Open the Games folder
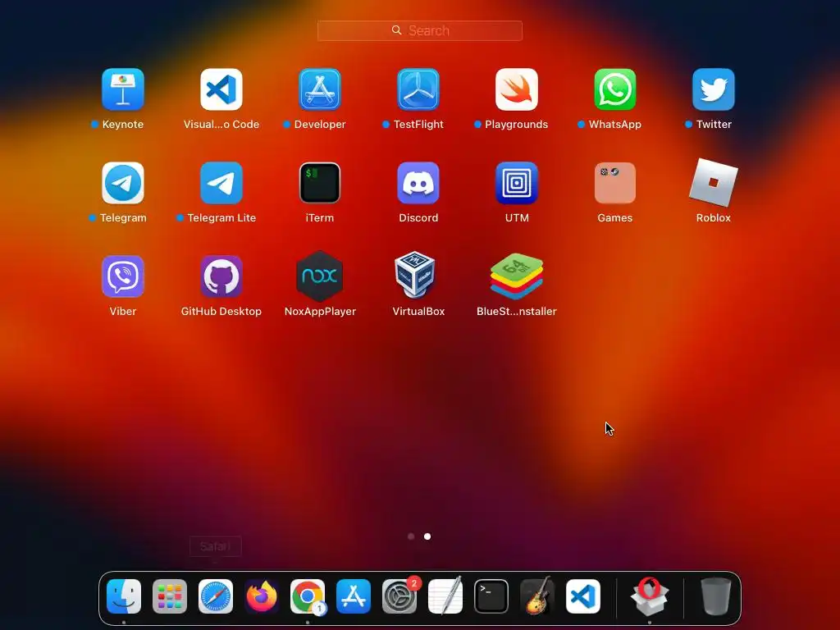This screenshot has height=630, width=840. point(615,183)
